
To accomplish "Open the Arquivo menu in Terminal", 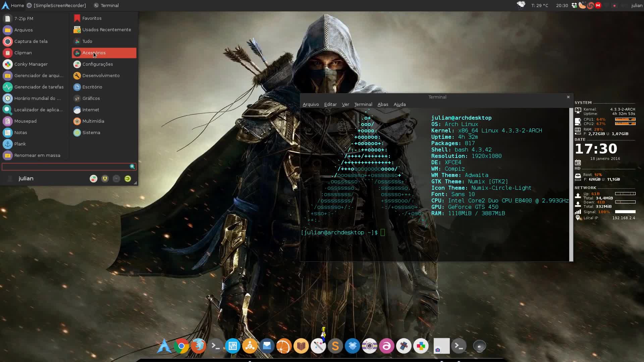I will tap(311, 104).
